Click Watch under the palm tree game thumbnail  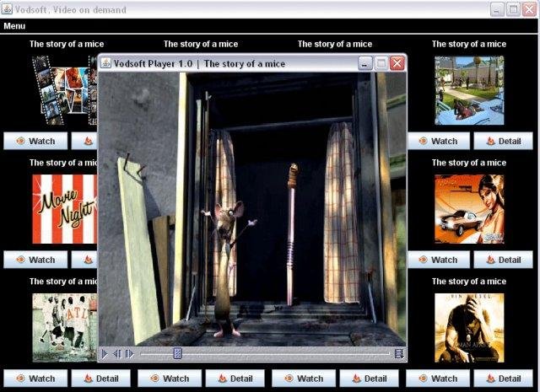(x=439, y=141)
